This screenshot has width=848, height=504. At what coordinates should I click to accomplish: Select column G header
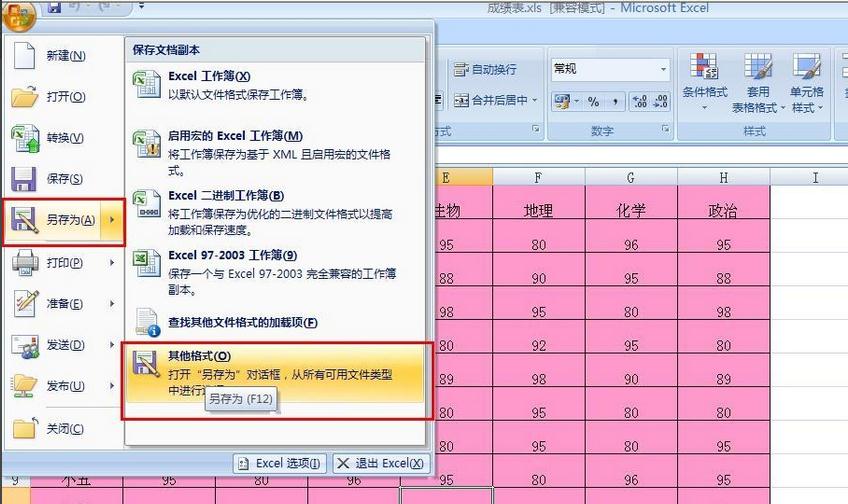pos(631,177)
